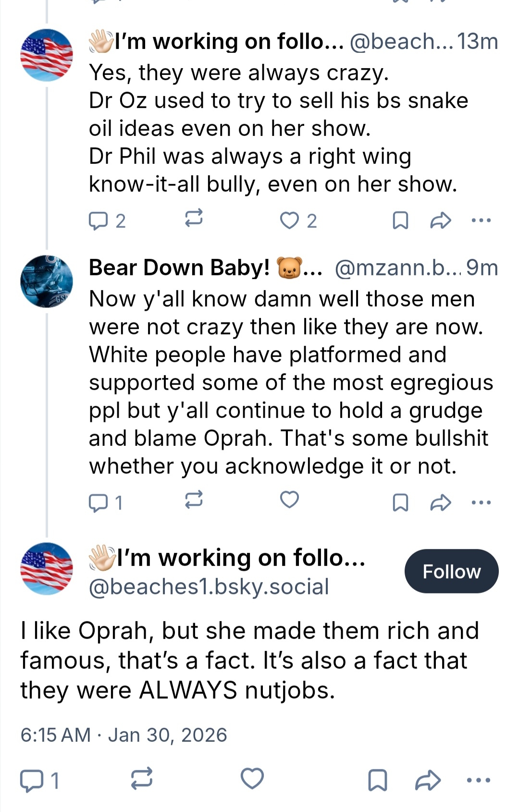The height and width of the screenshot is (812, 519).
Task: Open the @beaches1.bsky.social profile handle
Action: point(209,587)
